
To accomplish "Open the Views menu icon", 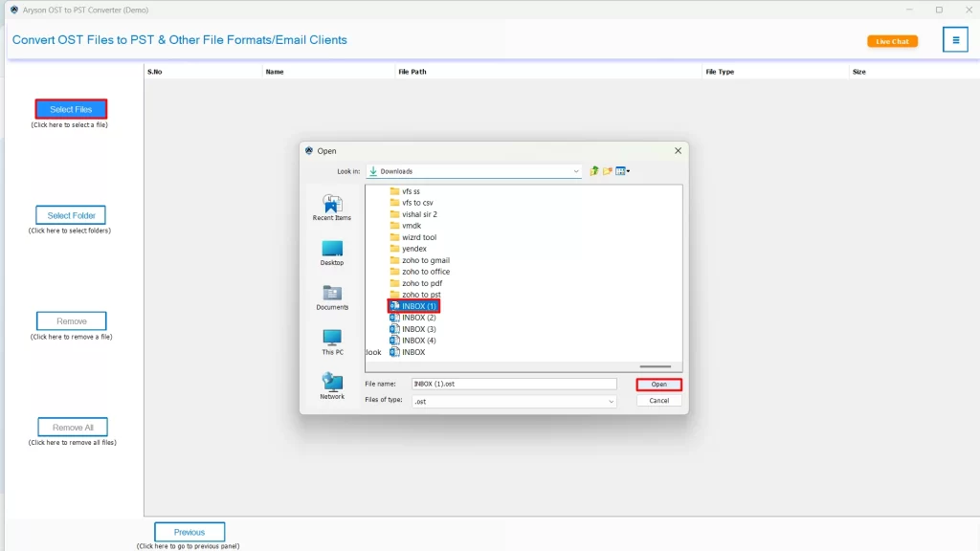I will coord(620,171).
